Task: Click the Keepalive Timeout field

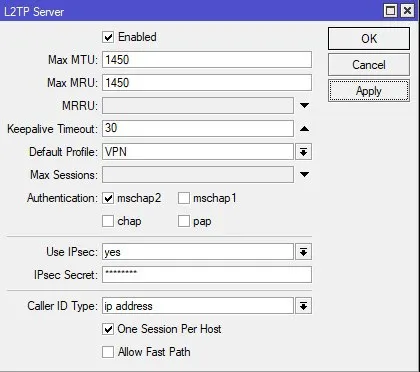Action: (x=198, y=128)
